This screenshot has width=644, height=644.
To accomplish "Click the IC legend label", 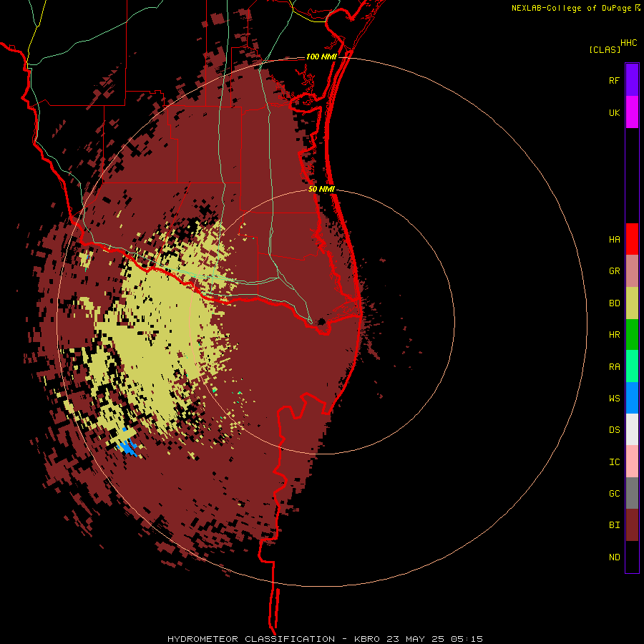I will (614, 462).
